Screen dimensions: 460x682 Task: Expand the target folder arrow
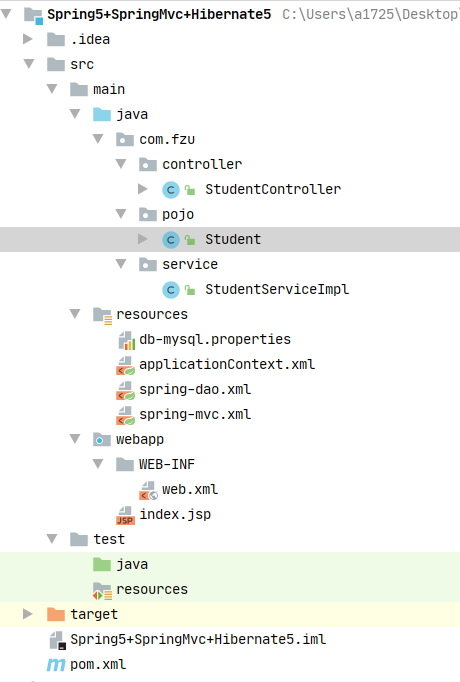click(x=28, y=614)
